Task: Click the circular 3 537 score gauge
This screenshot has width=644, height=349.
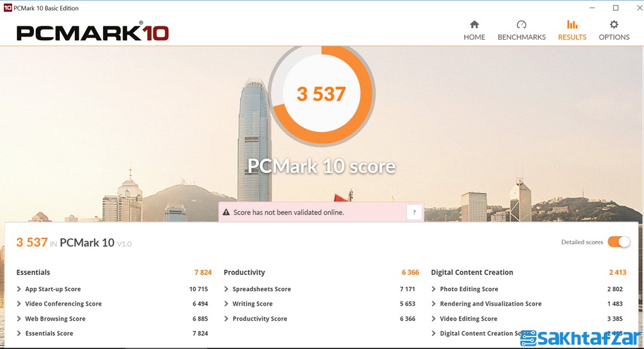Action: click(x=321, y=94)
